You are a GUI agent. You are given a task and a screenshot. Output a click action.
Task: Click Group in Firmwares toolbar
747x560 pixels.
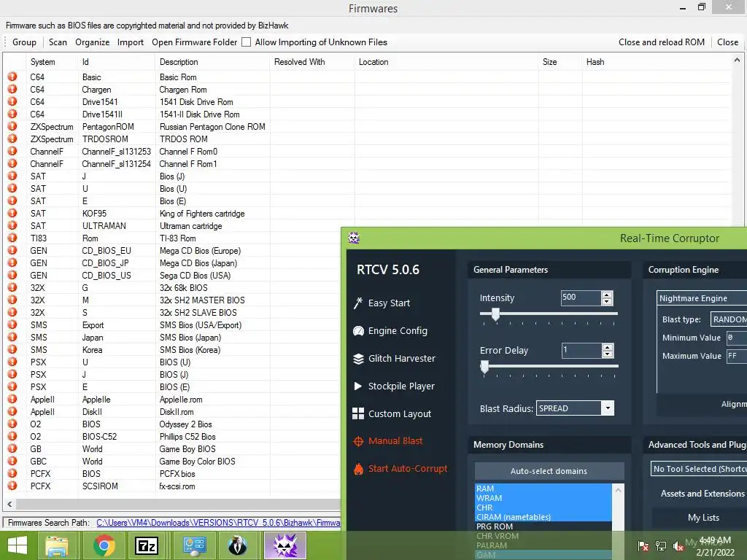tap(24, 42)
